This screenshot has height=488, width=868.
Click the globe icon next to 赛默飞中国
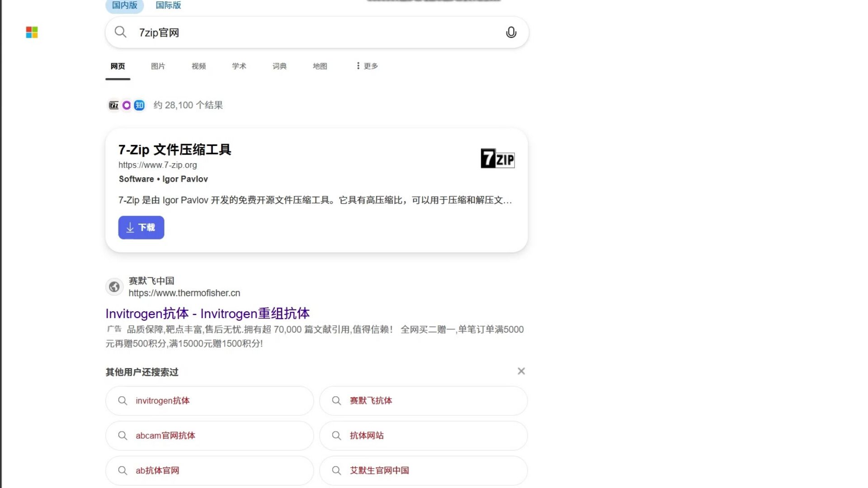point(114,287)
